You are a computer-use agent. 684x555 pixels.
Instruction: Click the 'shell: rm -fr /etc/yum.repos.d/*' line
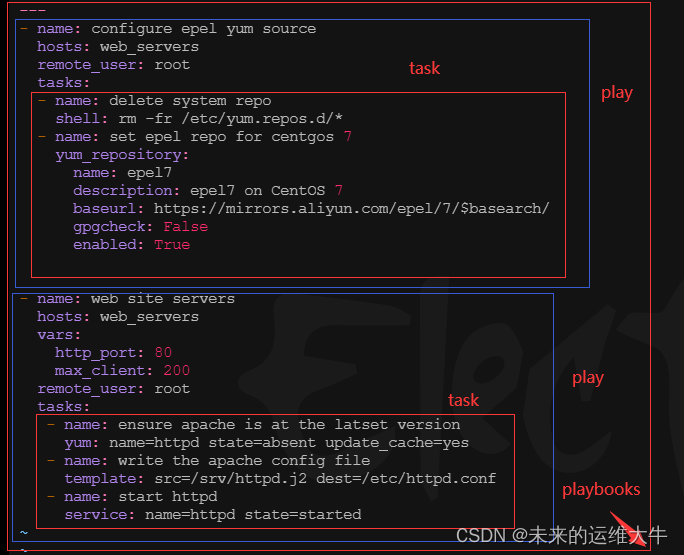[199, 119]
